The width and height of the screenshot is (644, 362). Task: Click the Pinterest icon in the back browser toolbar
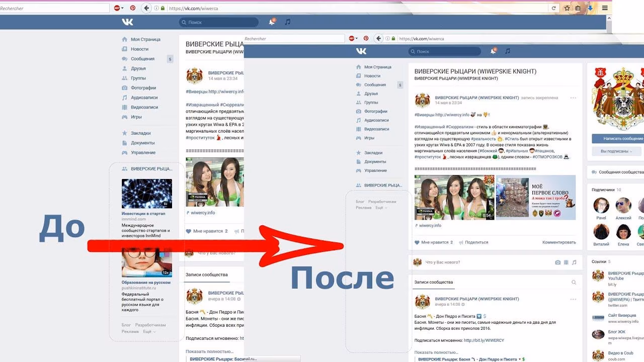pyautogui.click(x=133, y=8)
